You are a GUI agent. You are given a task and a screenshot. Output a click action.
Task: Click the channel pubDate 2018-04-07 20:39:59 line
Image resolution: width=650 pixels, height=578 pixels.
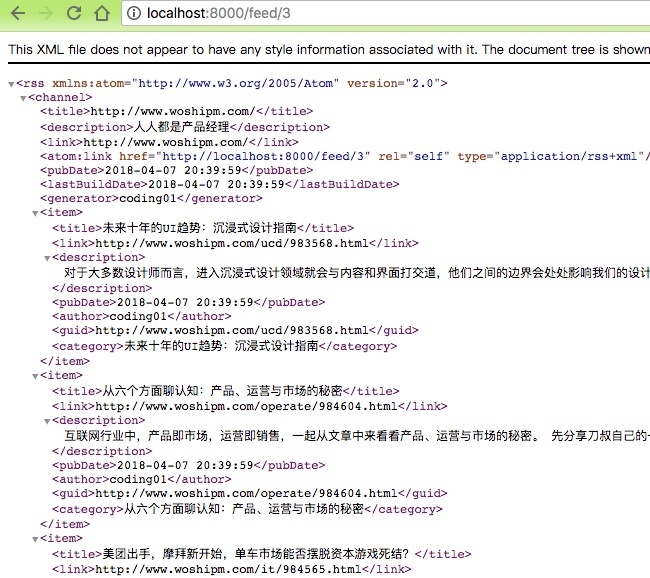pyautogui.click(x=177, y=170)
